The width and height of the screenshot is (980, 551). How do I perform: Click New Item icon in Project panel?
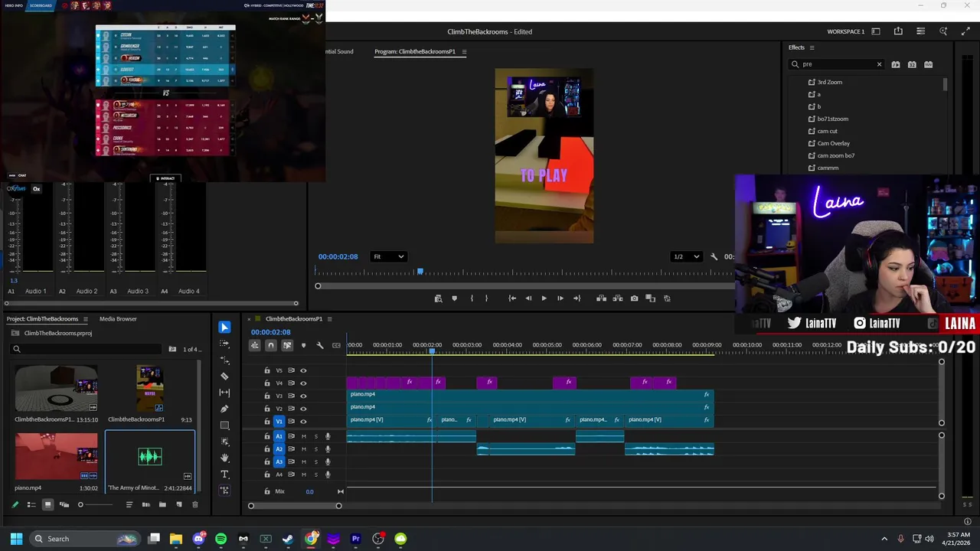178,504
